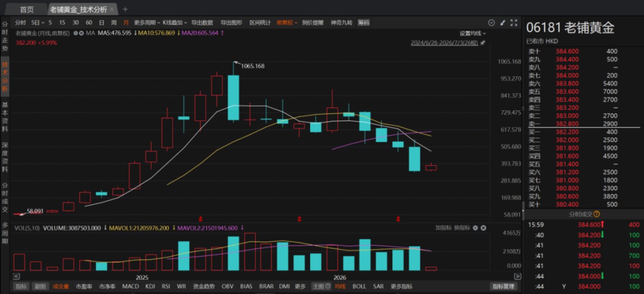The width and height of the screenshot is (644, 294).
Task: Select the BOLL main chart indicator
Action: [359, 286]
